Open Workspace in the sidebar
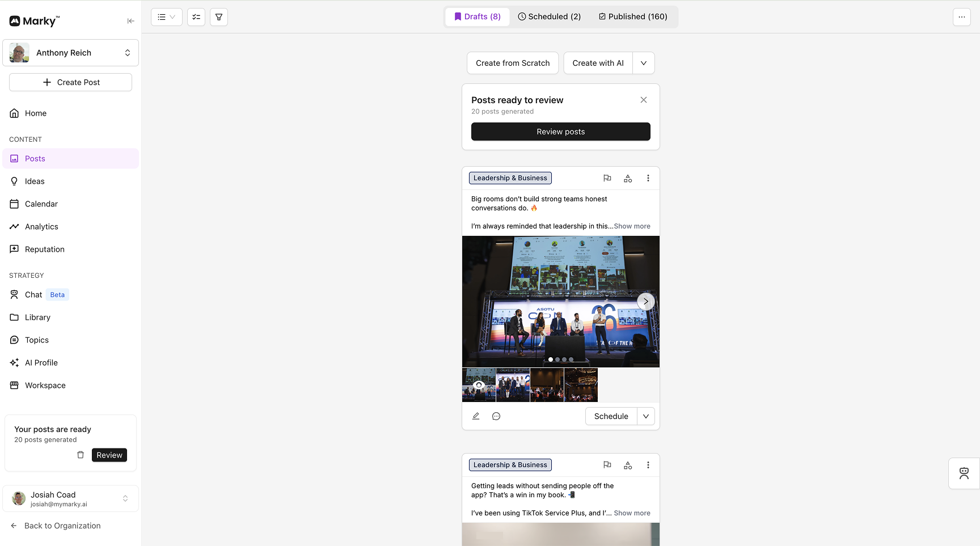 70,386
